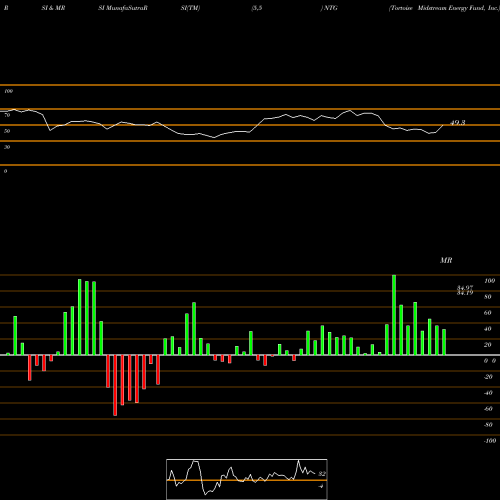Click the '30' level label on RSI chart
This screenshot has width=500, height=500.
[7, 147]
